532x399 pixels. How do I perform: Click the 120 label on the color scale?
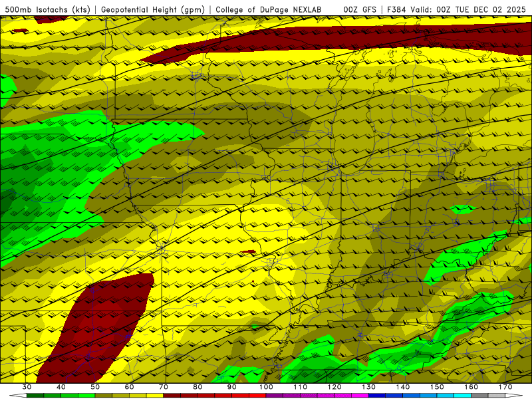point(334,387)
